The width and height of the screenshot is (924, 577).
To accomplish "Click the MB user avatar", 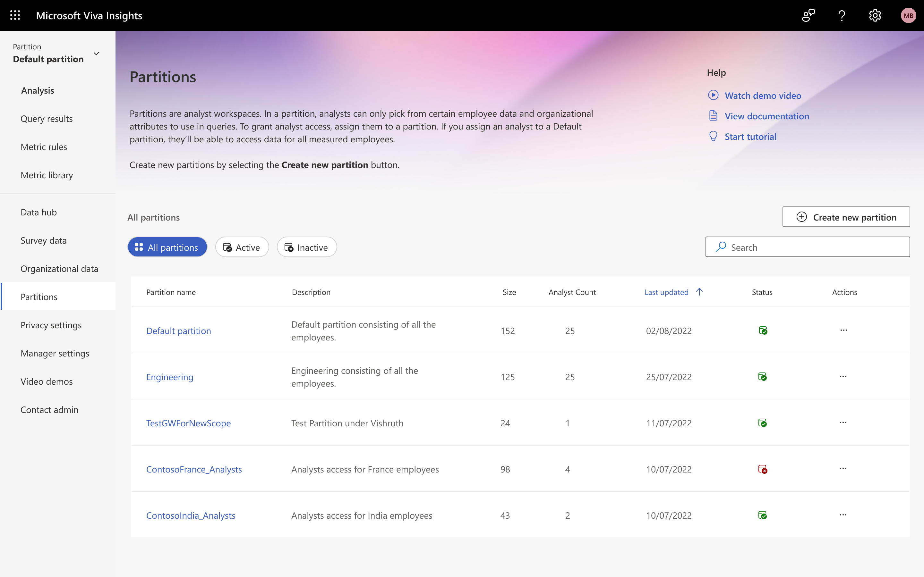I will 908,15.
